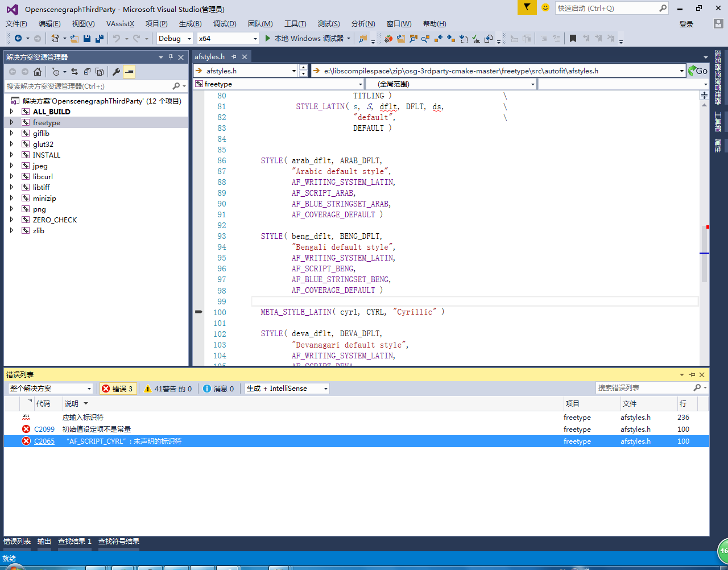Toggle the errors filter showing 3 errors
Screen dimensions: 728x570
[117, 389]
